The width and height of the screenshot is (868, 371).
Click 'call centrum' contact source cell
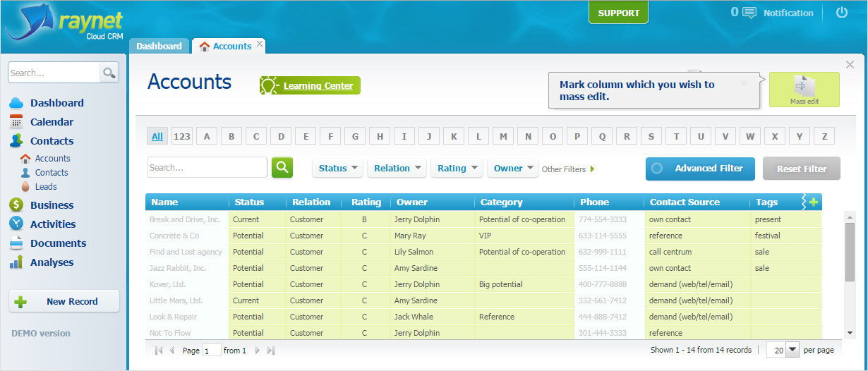(697, 252)
